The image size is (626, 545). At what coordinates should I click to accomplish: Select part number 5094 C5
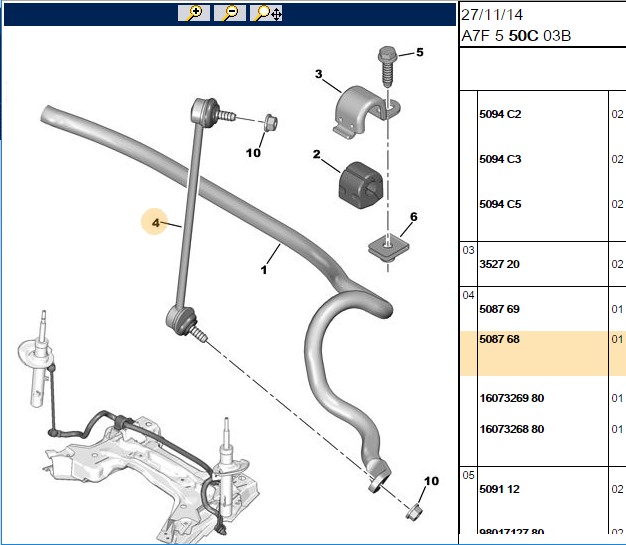pos(500,204)
